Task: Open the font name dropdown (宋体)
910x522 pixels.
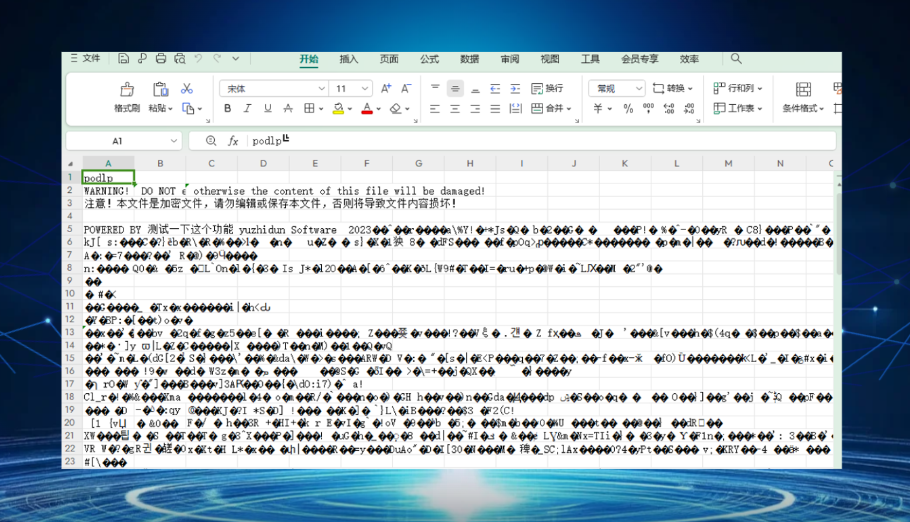Action: pyautogui.click(x=322, y=89)
